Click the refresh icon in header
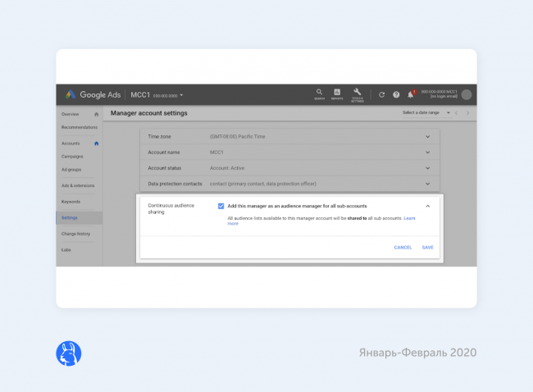Viewport: 533px width, 392px height. 381,94
